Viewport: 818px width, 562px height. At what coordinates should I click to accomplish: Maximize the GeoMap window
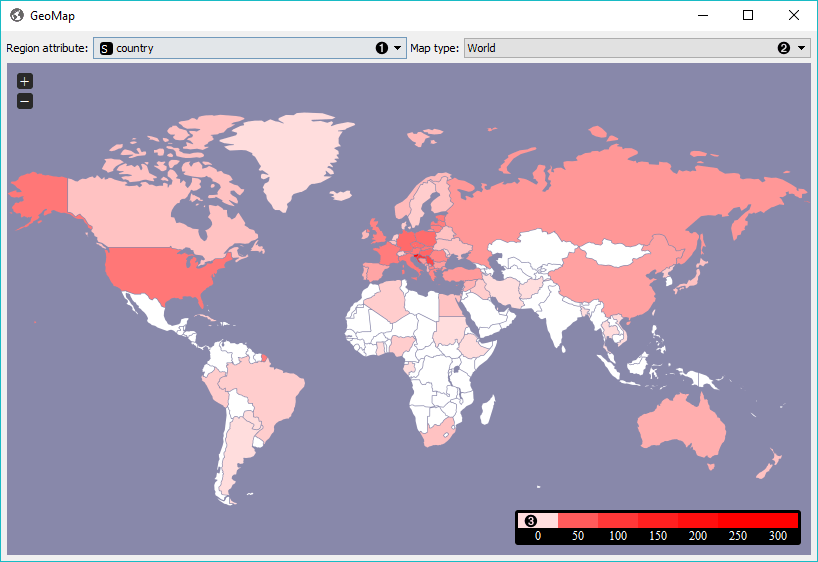click(x=748, y=16)
